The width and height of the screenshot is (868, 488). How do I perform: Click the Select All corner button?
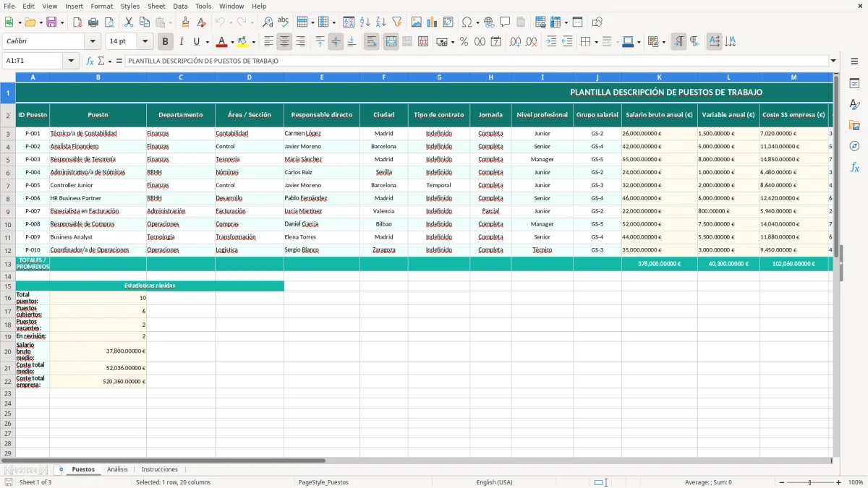(x=8, y=77)
